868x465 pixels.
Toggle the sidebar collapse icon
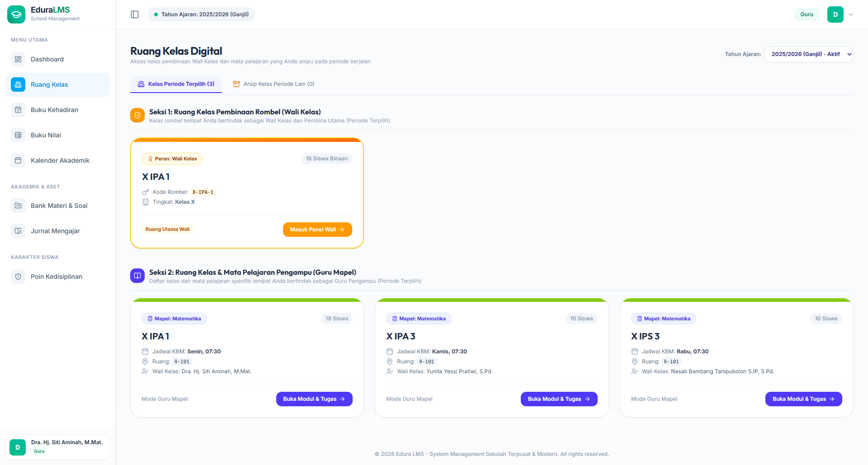tap(135, 14)
